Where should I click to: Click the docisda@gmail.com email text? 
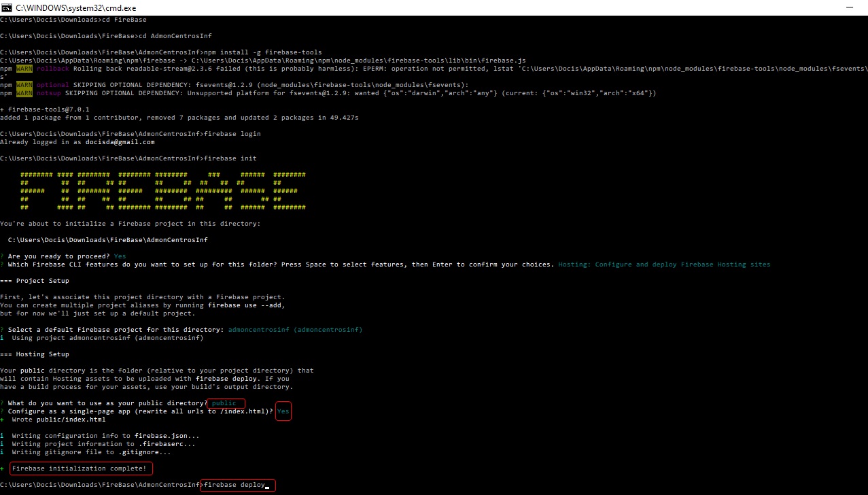coord(120,142)
